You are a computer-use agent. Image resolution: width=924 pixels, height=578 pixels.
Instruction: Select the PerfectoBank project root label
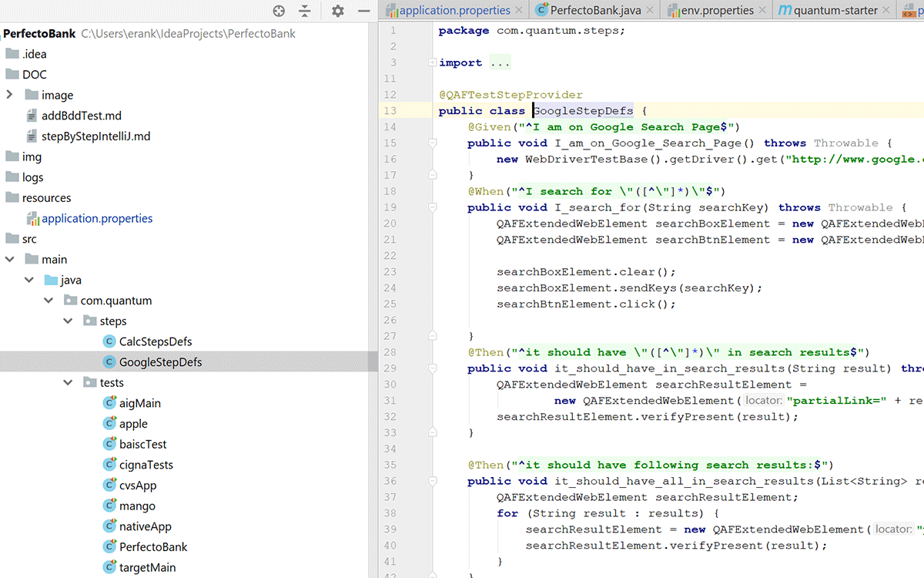tap(39, 33)
